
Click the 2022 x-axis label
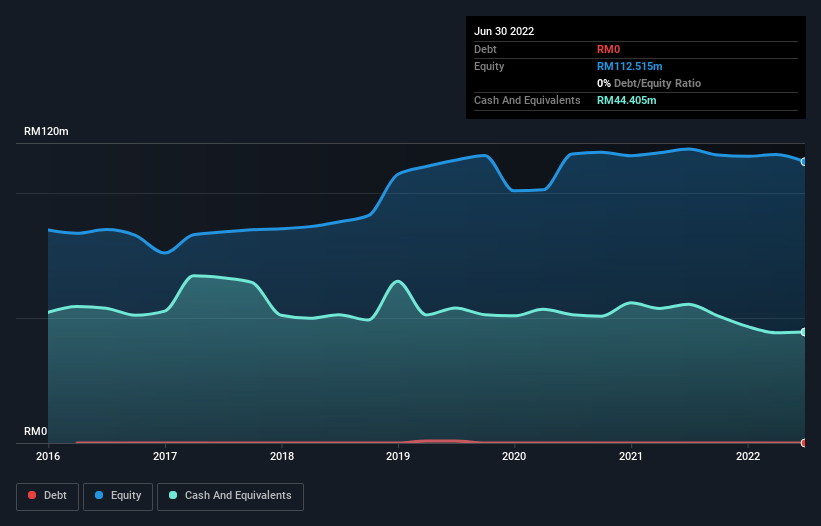coord(748,456)
